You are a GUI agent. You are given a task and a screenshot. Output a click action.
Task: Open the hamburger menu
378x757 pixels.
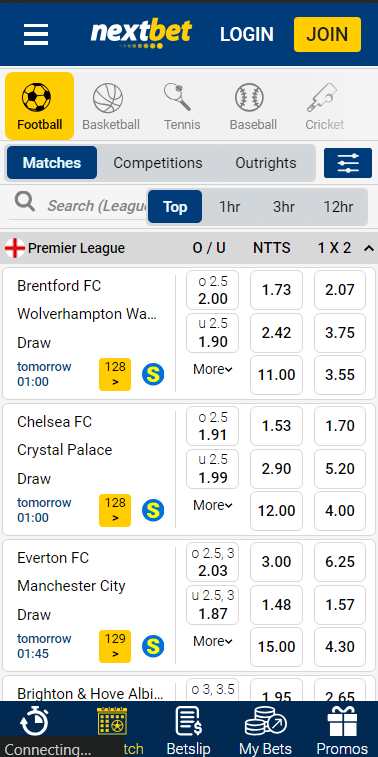click(36, 34)
